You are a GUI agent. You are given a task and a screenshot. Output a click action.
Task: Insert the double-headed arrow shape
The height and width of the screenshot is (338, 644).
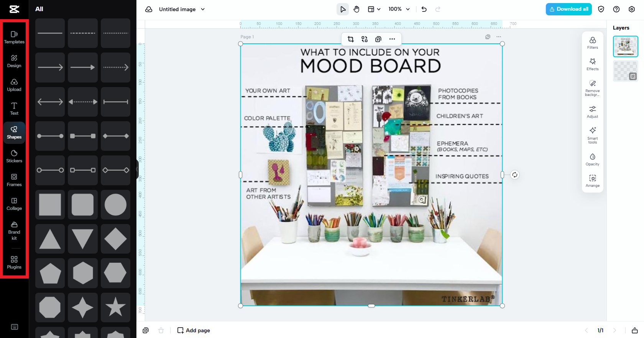tap(50, 102)
